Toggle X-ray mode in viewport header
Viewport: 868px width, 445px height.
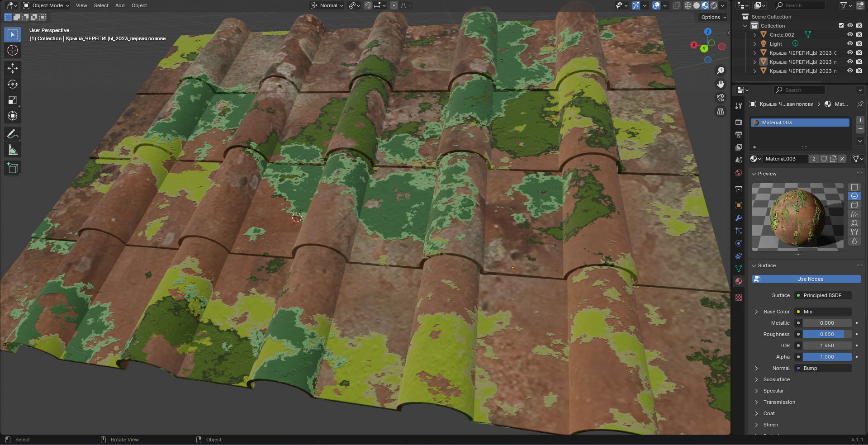coord(676,5)
